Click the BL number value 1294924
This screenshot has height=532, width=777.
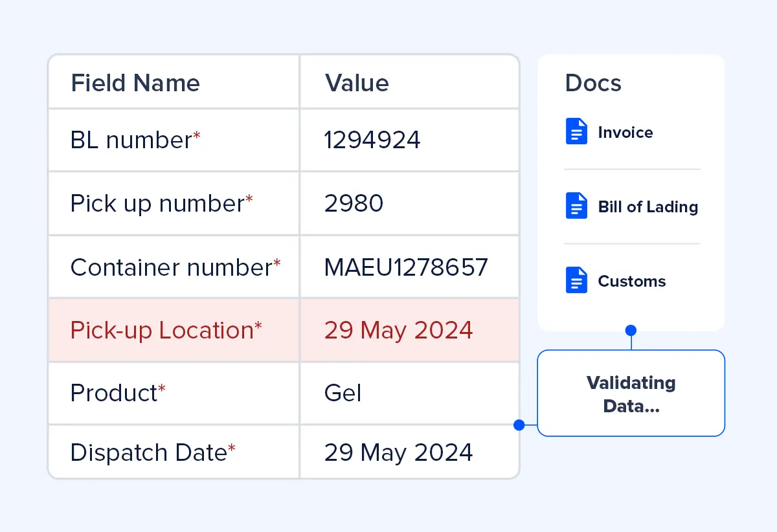pos(372,140)
